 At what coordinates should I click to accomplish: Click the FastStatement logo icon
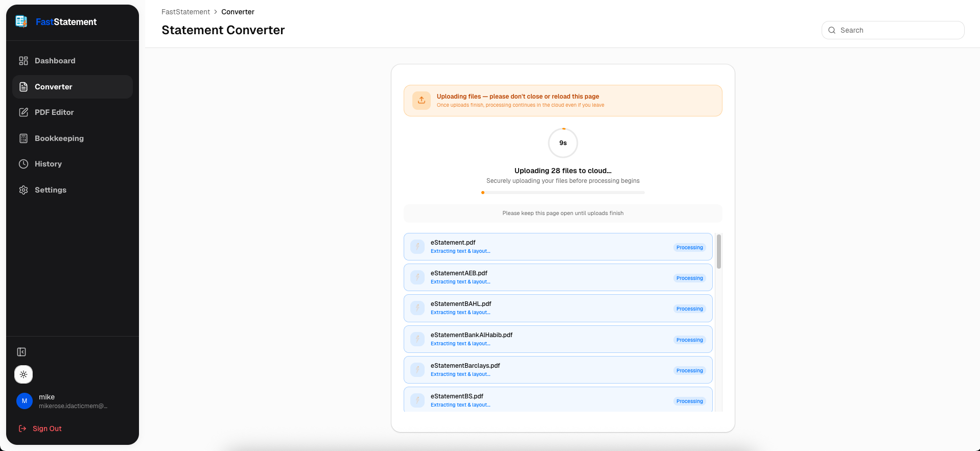(21, 21)
